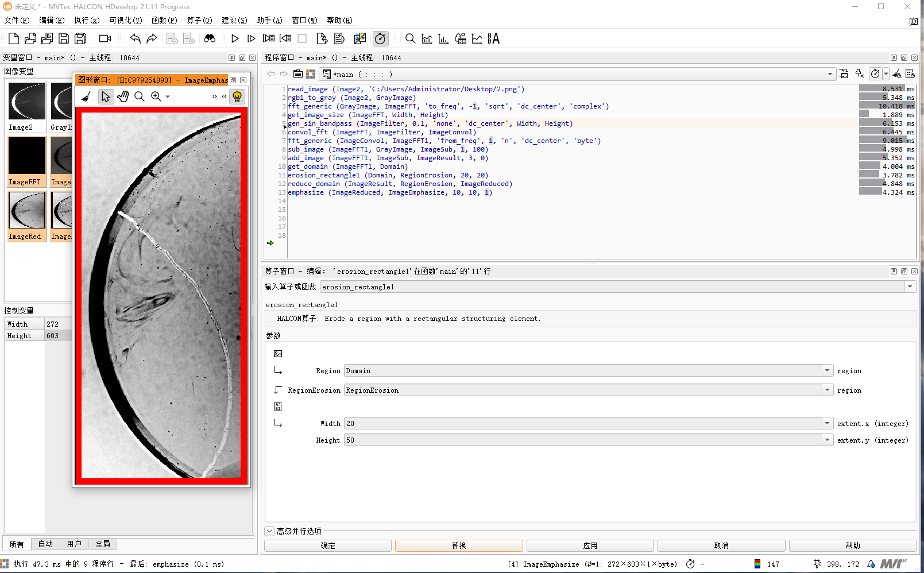Click the 应用 button
Screen dimensions: 924x573
[590, 545]
